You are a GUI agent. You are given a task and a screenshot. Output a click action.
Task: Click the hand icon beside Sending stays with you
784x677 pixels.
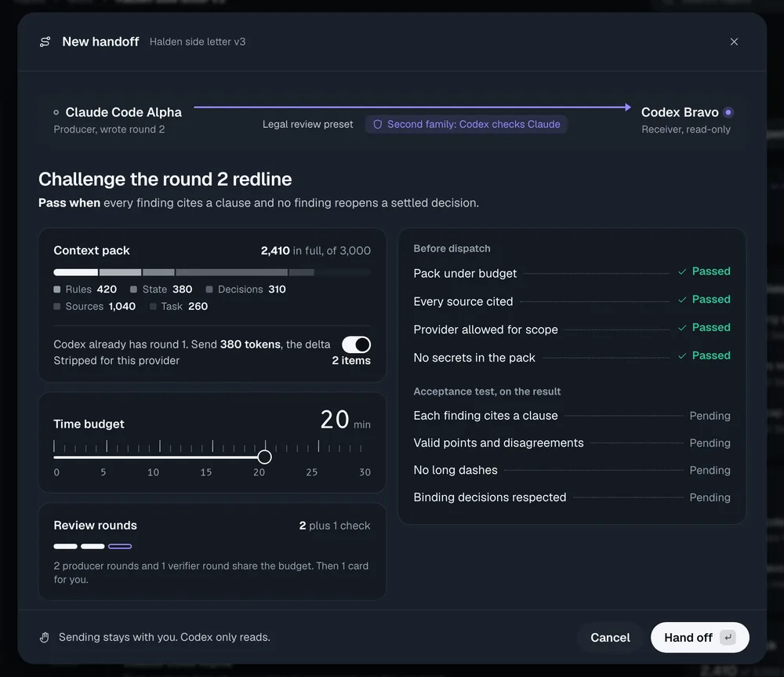pyautogui.click(x=45, y=638)
